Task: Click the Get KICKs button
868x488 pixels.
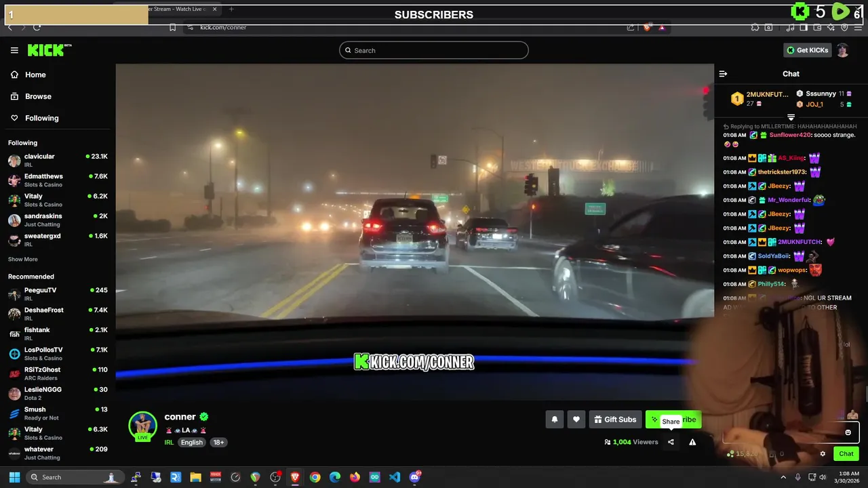Action: tap(807, 50)
